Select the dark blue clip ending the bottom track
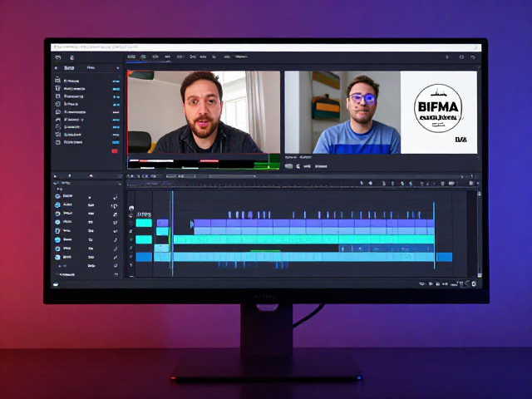Image resolution: width=532 pixels, height=399 pixels. 444,257
